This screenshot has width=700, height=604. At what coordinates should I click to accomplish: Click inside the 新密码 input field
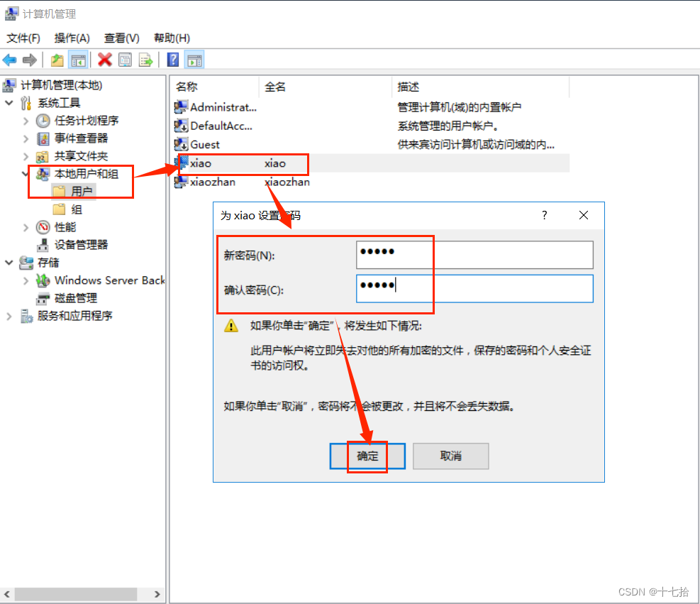[474, 255]
